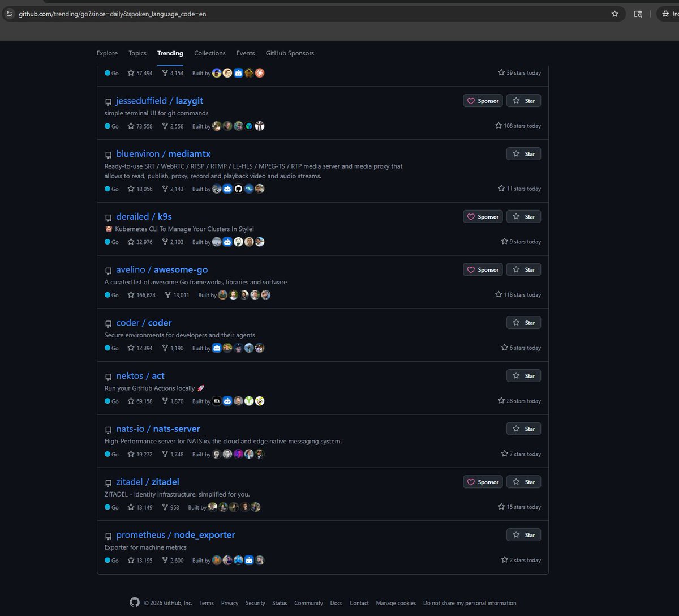
Task: Open site information icon in address bar
Action: click(10, 14)
